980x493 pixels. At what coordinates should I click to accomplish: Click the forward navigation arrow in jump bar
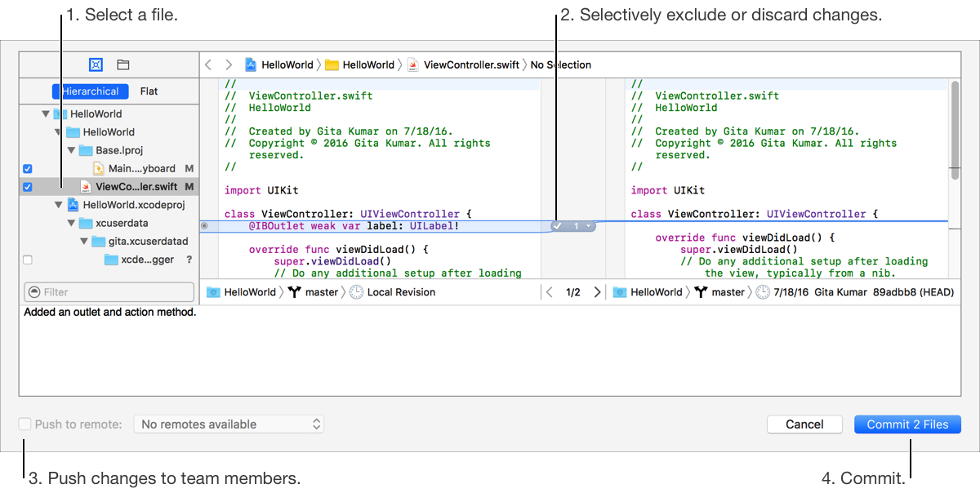(229, 64)
